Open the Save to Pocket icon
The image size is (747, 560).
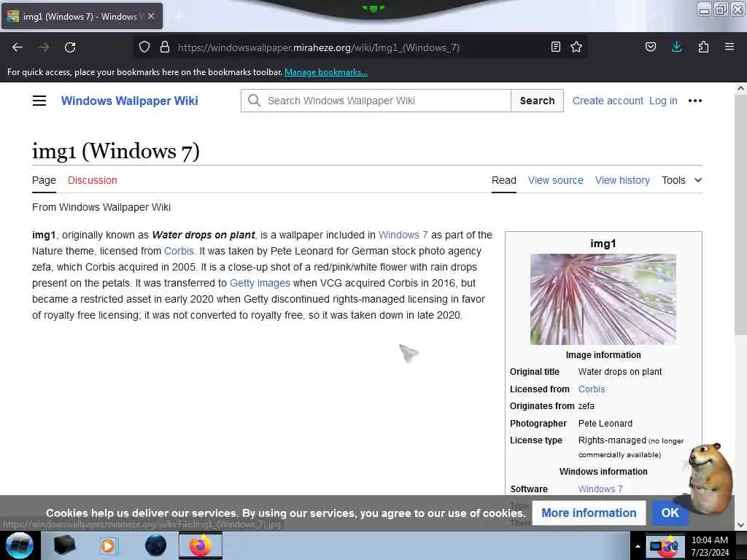pos(650,47)
